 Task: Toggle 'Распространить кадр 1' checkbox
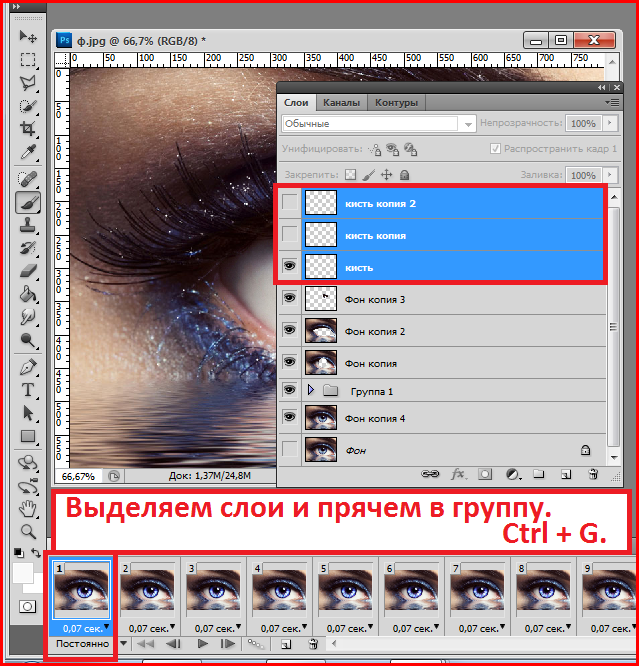(495, 149)
